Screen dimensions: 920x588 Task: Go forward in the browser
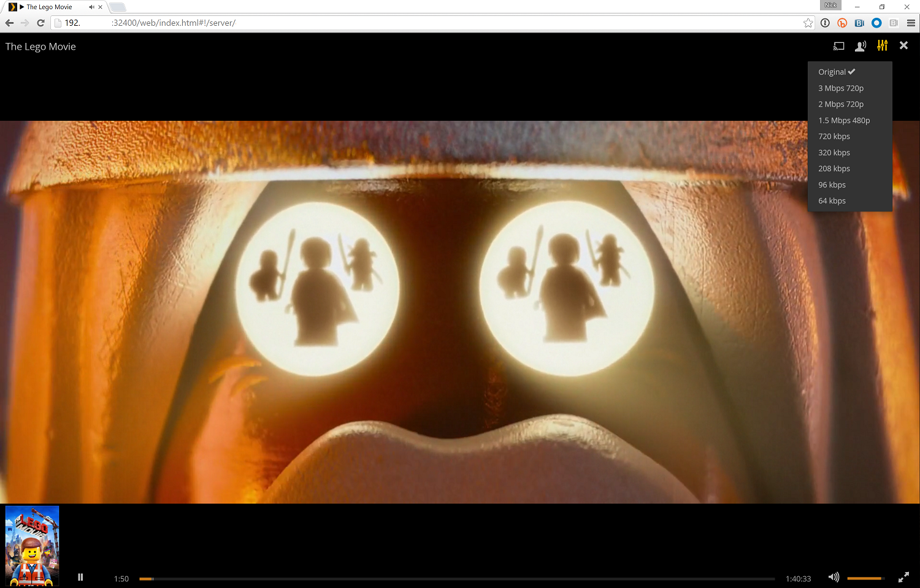(25, 23)
